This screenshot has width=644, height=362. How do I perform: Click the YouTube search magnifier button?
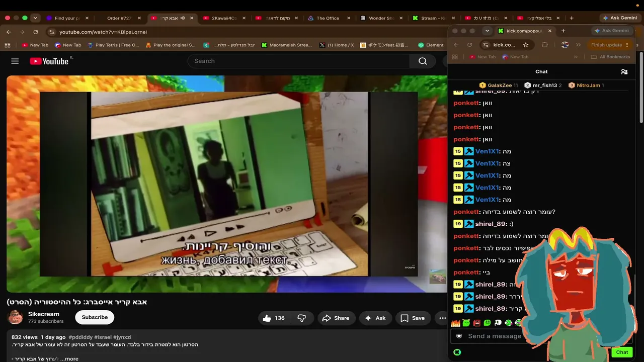[423, 61]
